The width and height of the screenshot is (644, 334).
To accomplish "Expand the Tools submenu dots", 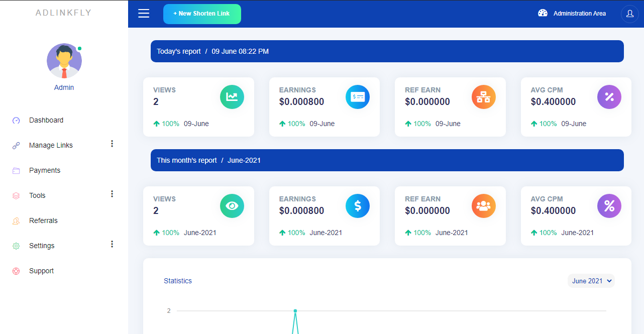I will pos(112,194).
